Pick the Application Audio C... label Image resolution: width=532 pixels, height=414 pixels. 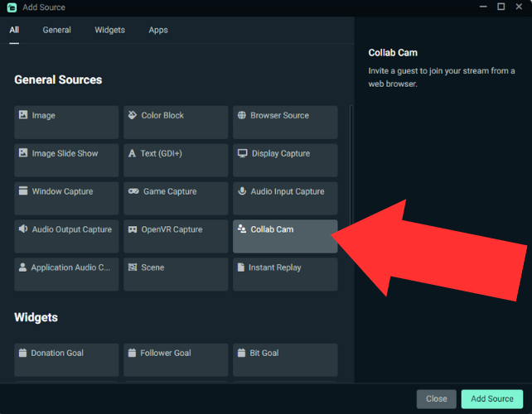pos(70,267)
